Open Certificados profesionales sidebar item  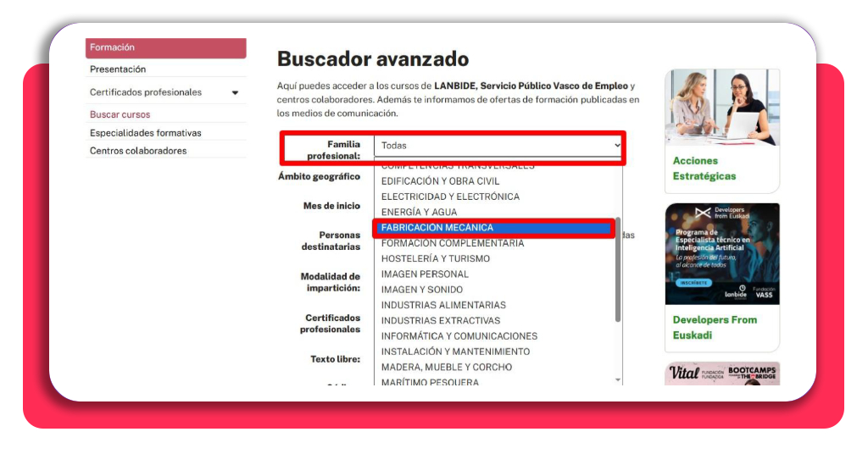[x=146, y=92]
